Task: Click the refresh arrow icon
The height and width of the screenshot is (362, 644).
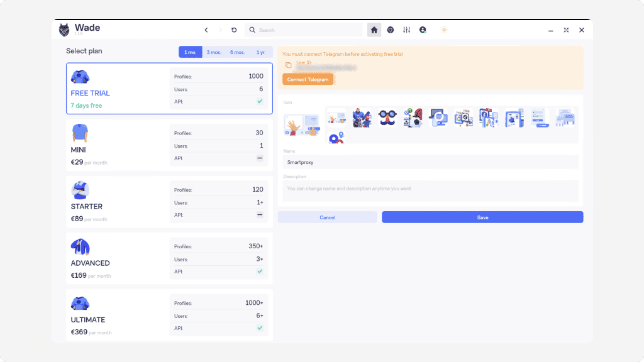Action: point(234,30)
